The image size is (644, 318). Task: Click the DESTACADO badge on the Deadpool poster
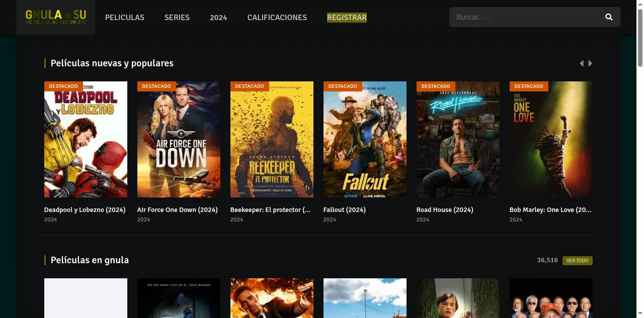(x=63, y=86)
